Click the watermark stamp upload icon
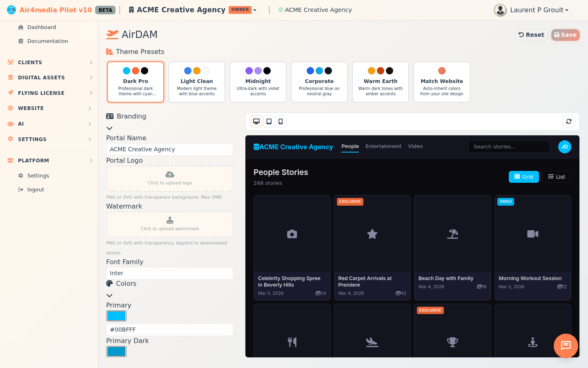This screenshot has height=368, width=588. point(170,220)
